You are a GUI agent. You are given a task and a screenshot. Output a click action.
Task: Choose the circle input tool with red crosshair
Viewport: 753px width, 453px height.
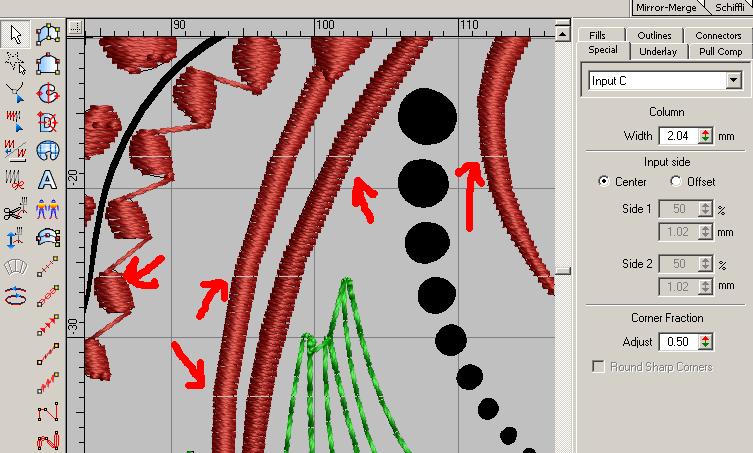[48, 92]
